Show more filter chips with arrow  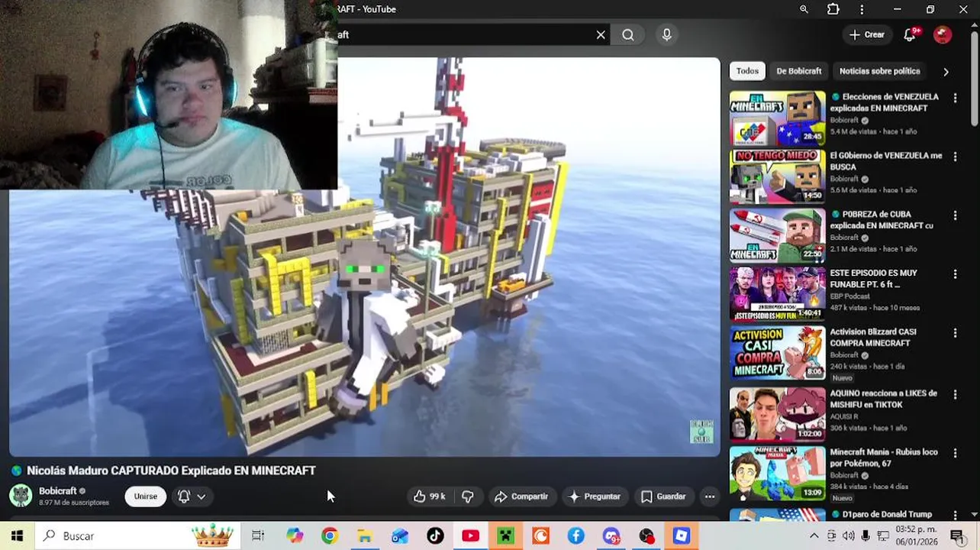pos(946,71)
